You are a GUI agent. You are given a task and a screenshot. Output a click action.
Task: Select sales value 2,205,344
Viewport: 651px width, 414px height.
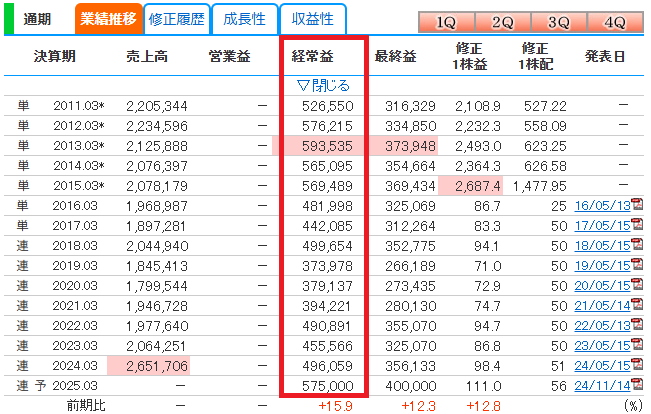pyautogui.click(x=157, y=106)
